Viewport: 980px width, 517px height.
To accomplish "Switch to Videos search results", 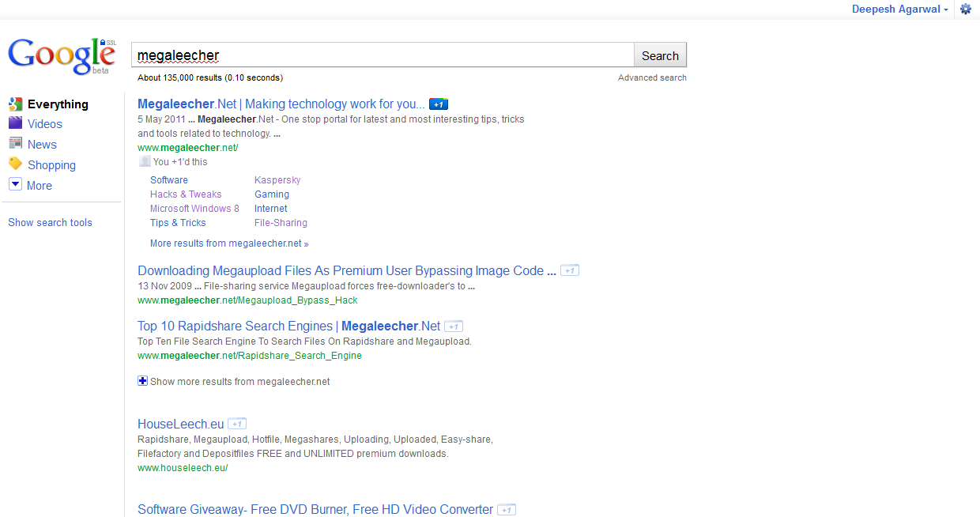I will tap(45, 124).
